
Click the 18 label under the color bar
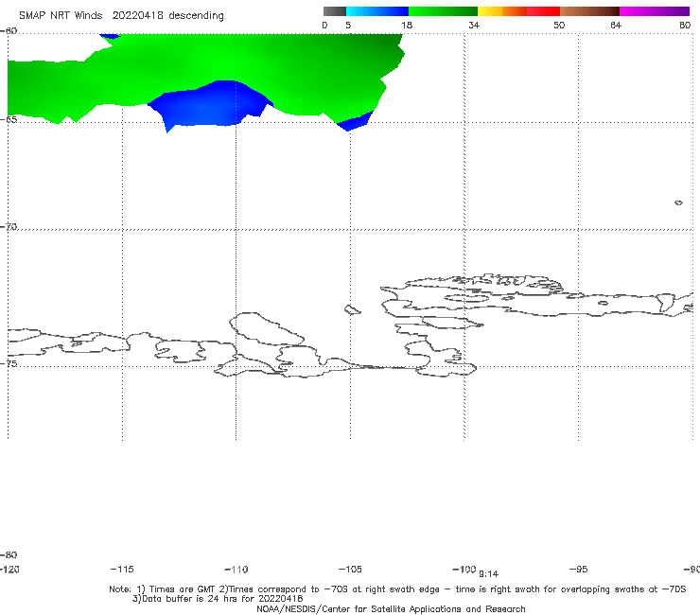tap(407, 25)
